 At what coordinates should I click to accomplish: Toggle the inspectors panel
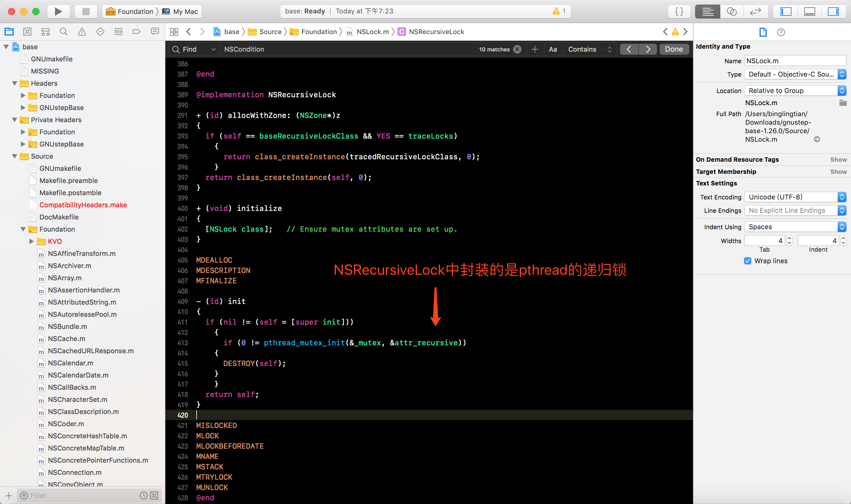[833, 12]
